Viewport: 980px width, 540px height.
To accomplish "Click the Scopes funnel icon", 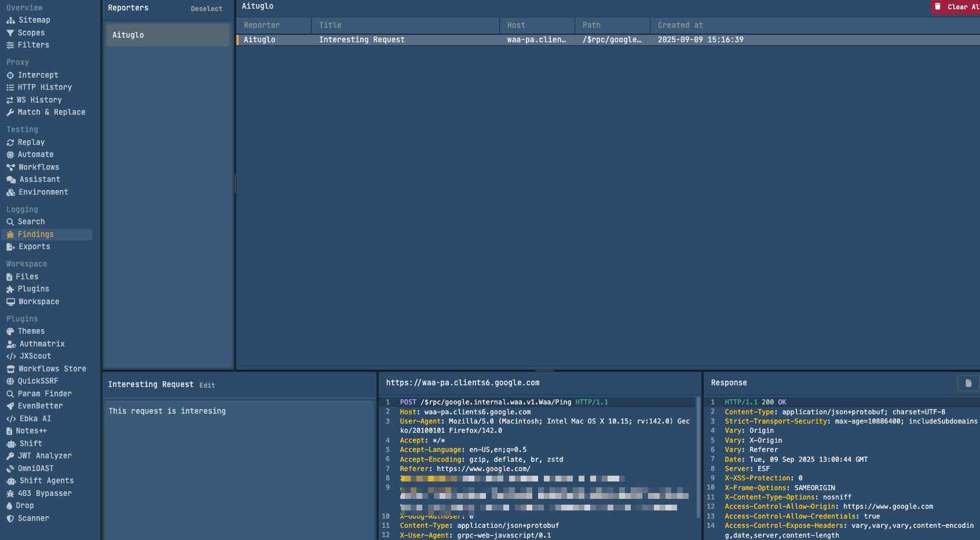I will pyautogui.click(x=10, y=33).
